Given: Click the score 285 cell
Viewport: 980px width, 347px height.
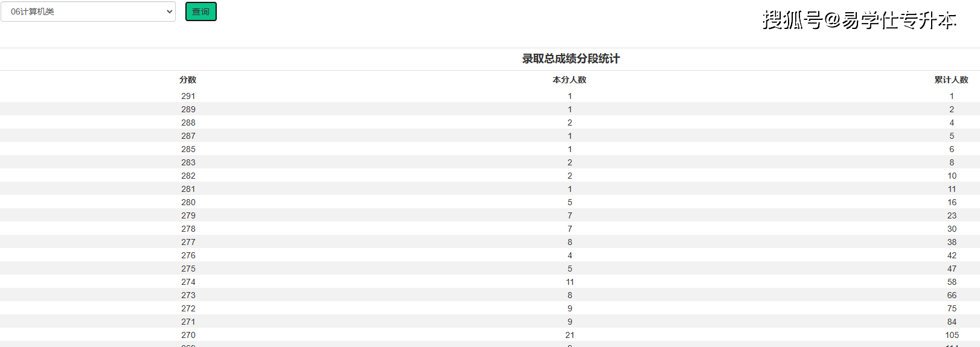Looking at the screenshot, I should pos(188,149).
